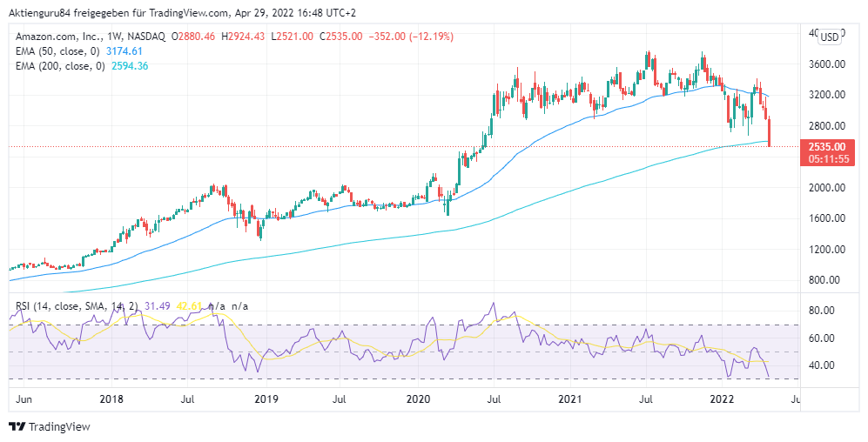The height and width of the screenshot is (442, 868).
Task: Click the 80.00 RSI axis label
Action: [x=821, y=311]
